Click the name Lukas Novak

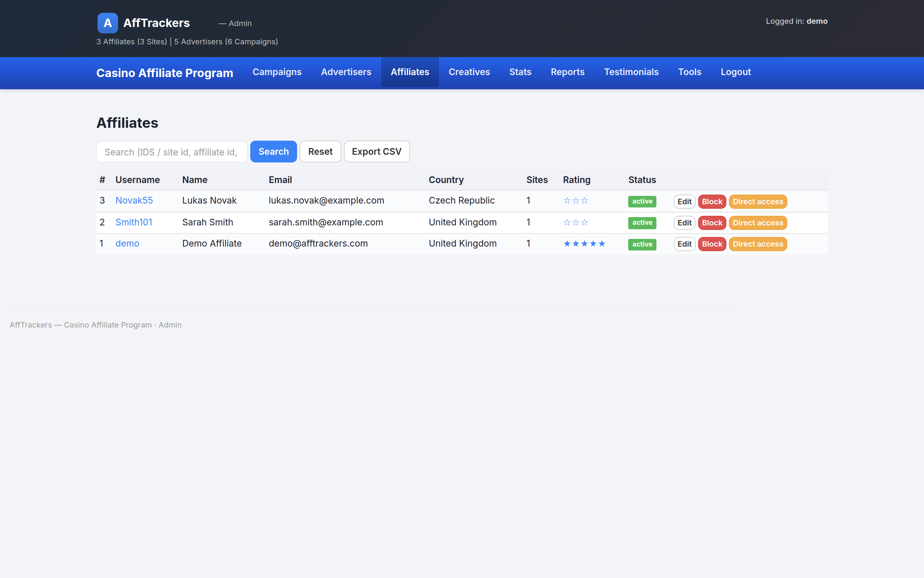coord(209,200)
